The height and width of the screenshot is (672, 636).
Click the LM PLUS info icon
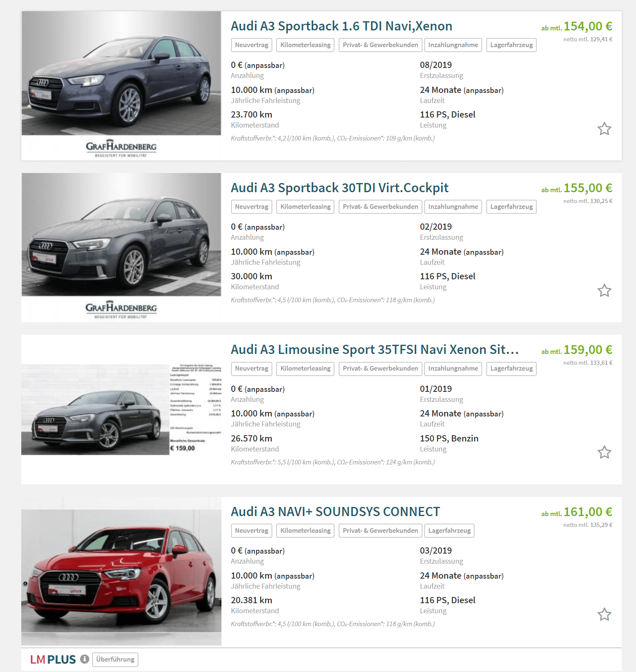click(85, 659)
